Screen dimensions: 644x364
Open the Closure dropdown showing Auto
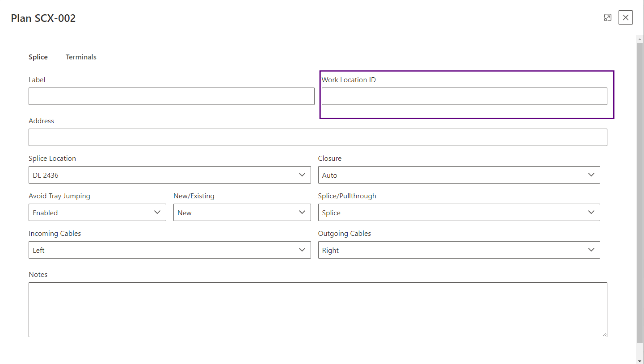(x=459, y=175)
